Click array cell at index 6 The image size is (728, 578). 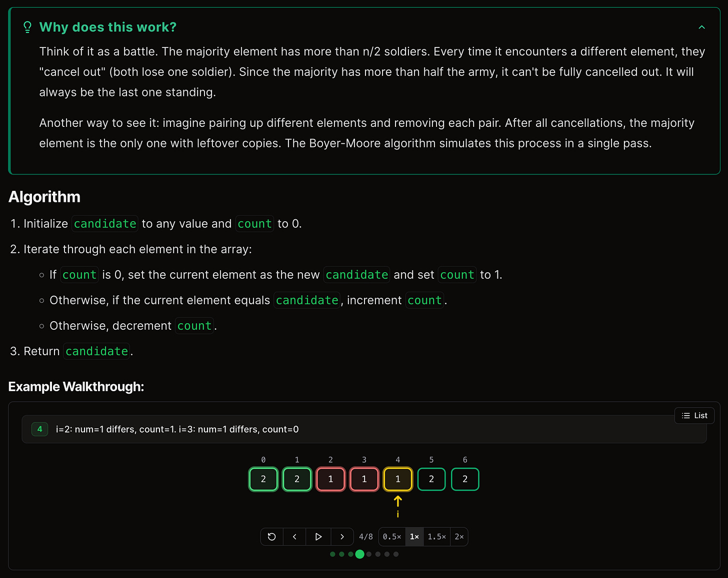point(465,479)
